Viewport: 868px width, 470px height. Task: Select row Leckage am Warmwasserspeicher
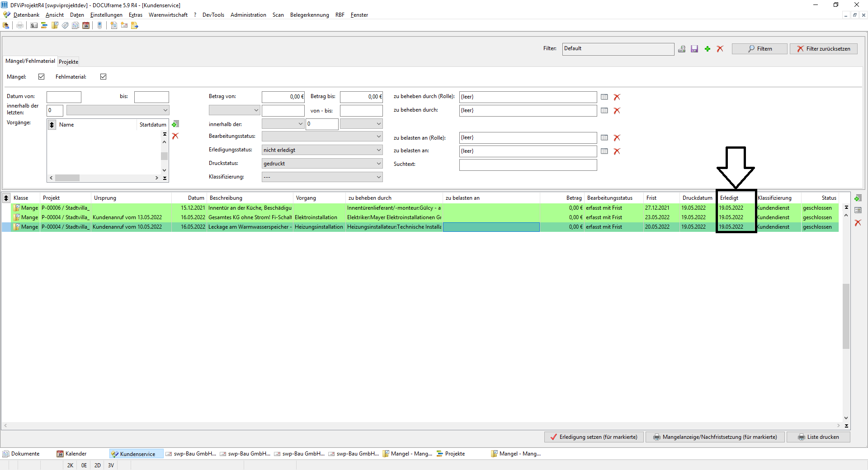(420, 227)
